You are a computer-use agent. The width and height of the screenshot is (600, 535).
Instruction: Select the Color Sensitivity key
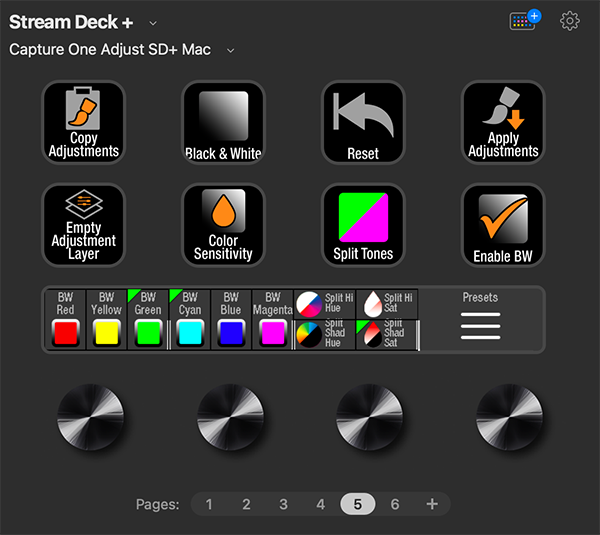223,225
